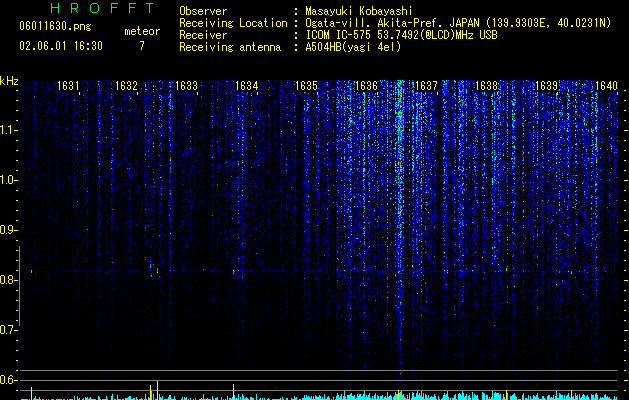Click the 1639 time marker
Viewport: 629px width, 400px height.
(x=546, y=86)
